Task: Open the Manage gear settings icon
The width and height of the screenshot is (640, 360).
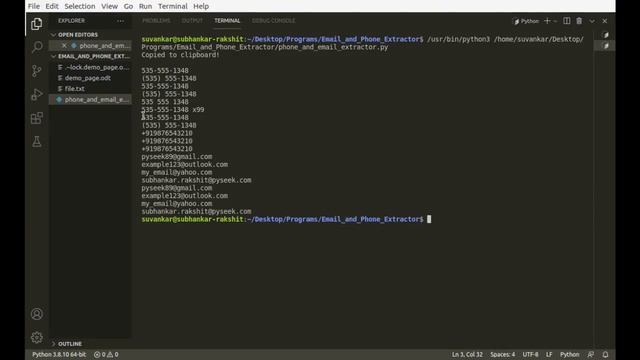Action: tap(37, 338)
